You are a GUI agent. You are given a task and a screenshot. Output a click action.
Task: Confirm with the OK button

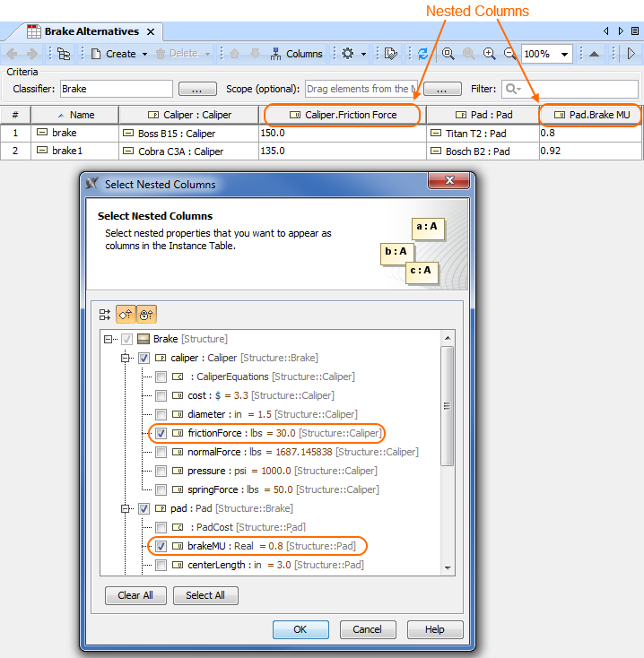click(x=300, y=629)
